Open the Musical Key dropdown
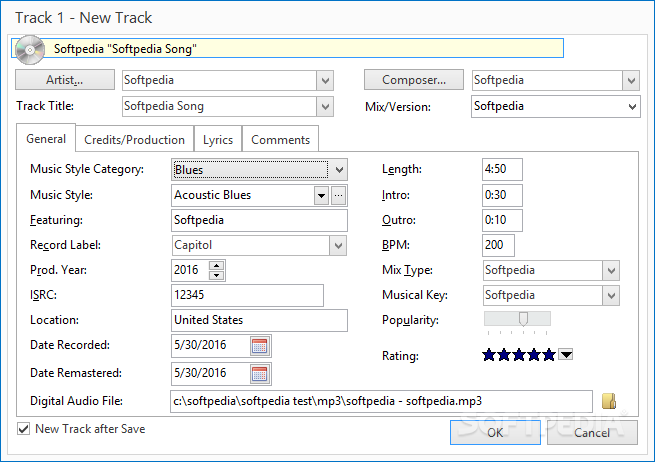 [x=610, y=295]
